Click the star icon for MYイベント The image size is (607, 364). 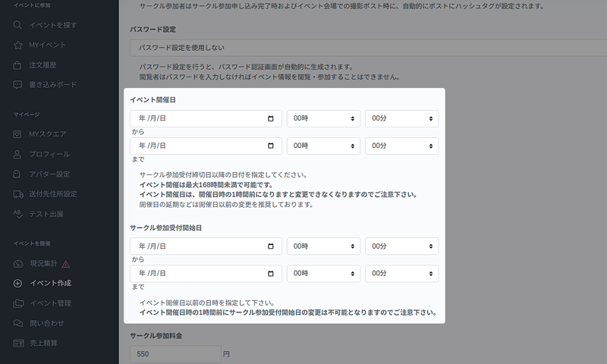[18, 45]
